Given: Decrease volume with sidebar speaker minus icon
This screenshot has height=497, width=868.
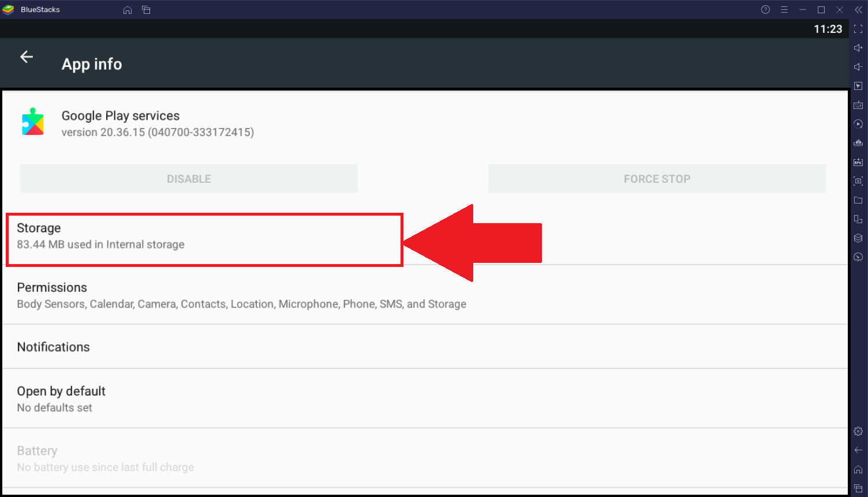Looking at the screenshot, I should (x=858, y=67).
